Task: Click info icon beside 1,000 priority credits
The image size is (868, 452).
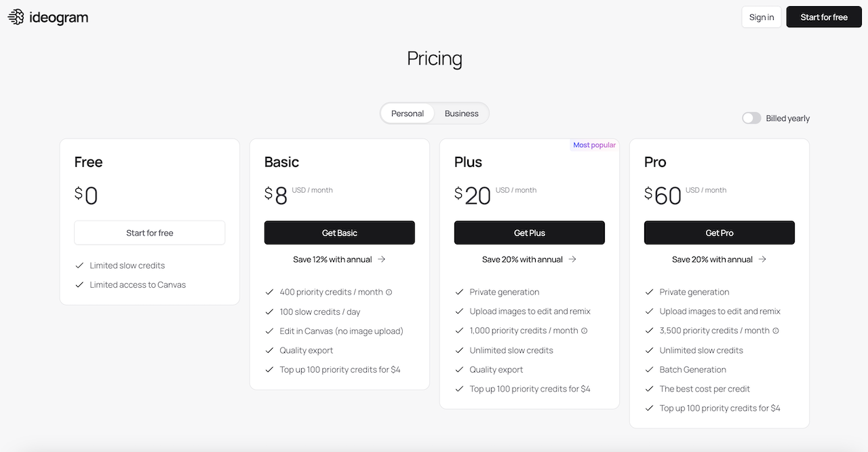Action: (585, 331)
